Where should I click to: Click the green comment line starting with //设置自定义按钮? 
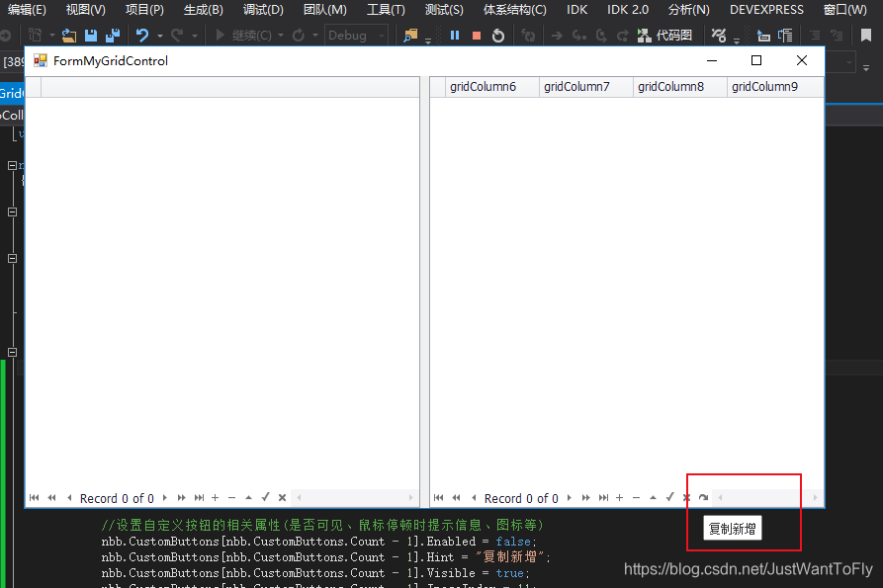point(322,525)
